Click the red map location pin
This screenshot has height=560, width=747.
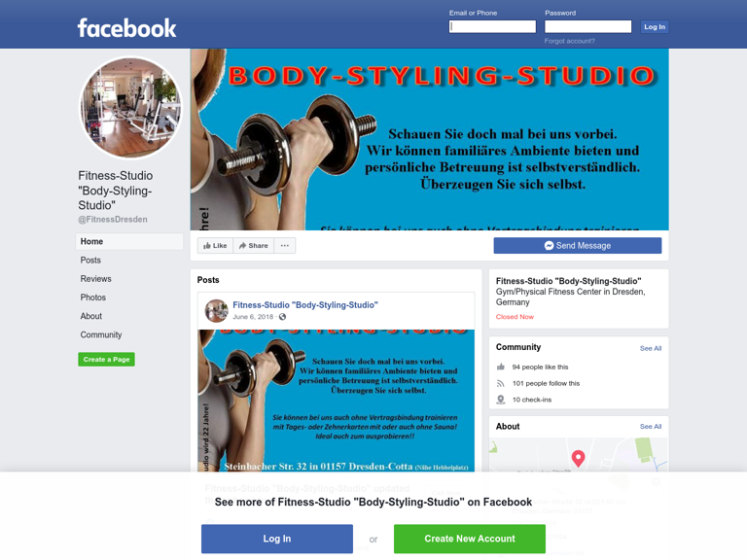579,458
